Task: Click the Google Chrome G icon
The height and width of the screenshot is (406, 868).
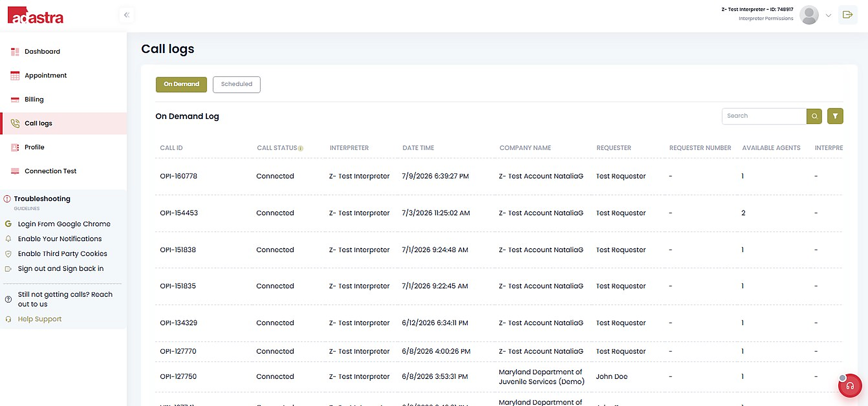Action: tap(8, 224)
